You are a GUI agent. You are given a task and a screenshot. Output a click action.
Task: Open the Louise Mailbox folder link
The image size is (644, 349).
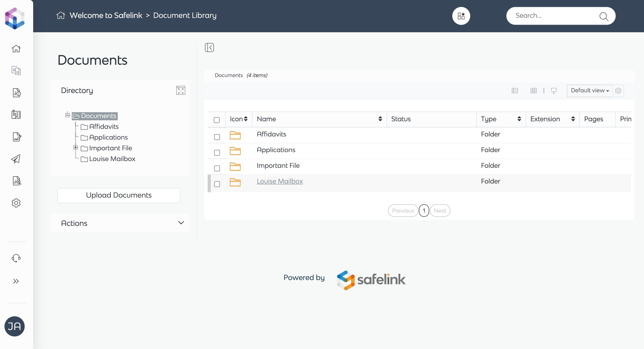tap(279, 181)
